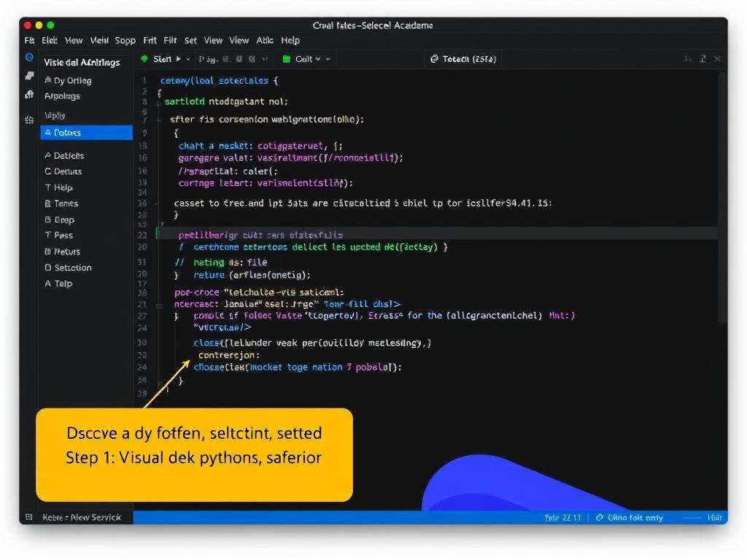Select the Arpolngs sidebar item
747x560 pixels.
click(62, 96)
